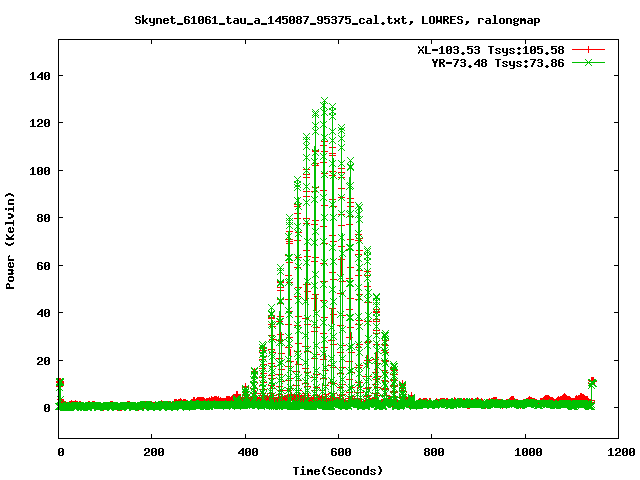Click the calibration spike at plot start
640x480 pixels.
click(60, 383)
